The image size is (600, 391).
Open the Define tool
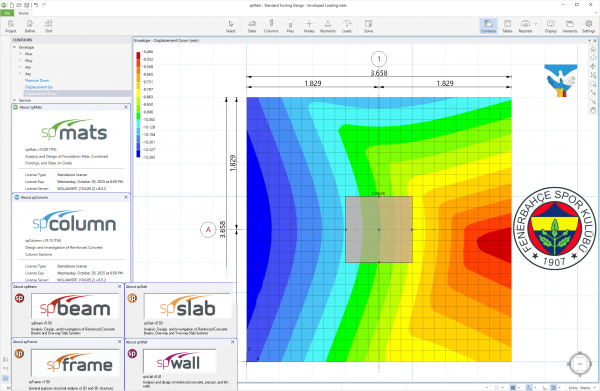30,26
